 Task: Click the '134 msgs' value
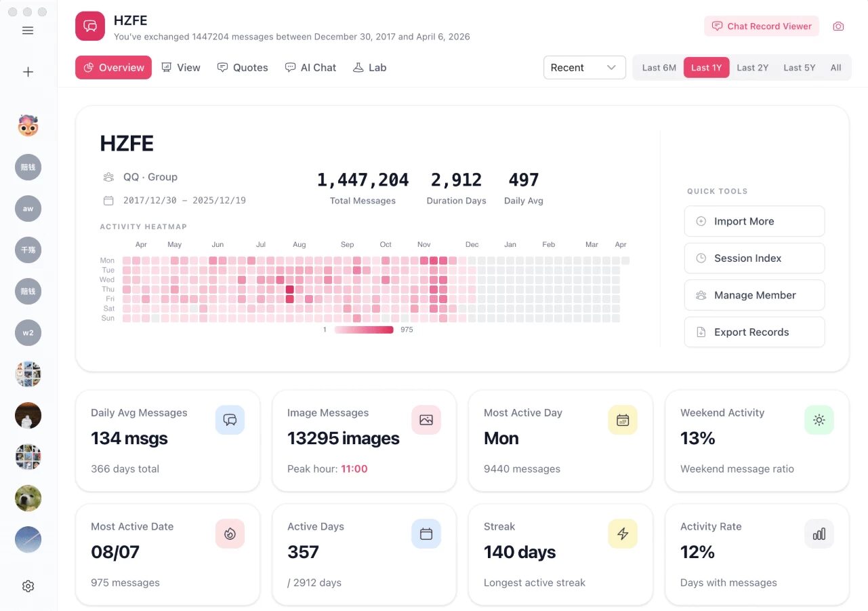[129, 439]
